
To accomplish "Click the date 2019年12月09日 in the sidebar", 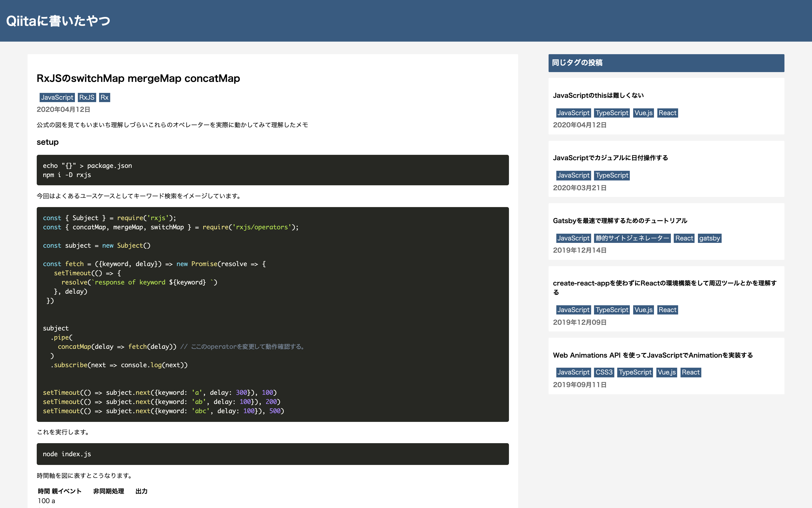I will [580, 322].
